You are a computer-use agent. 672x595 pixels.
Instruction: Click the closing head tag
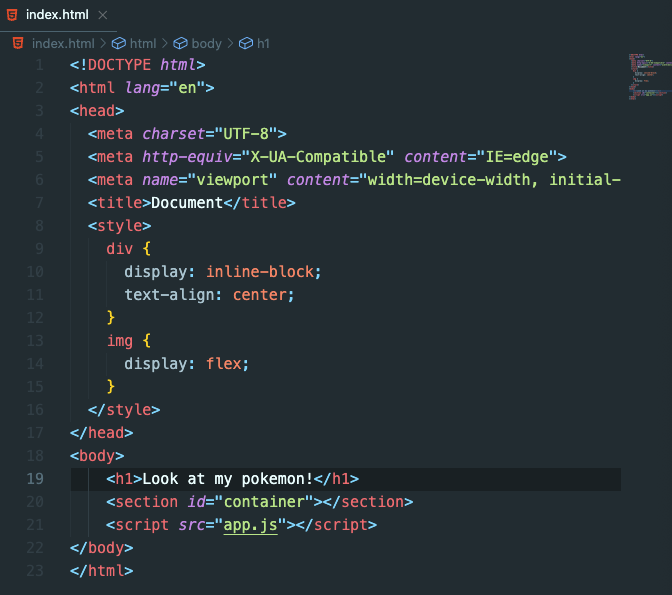102,433
